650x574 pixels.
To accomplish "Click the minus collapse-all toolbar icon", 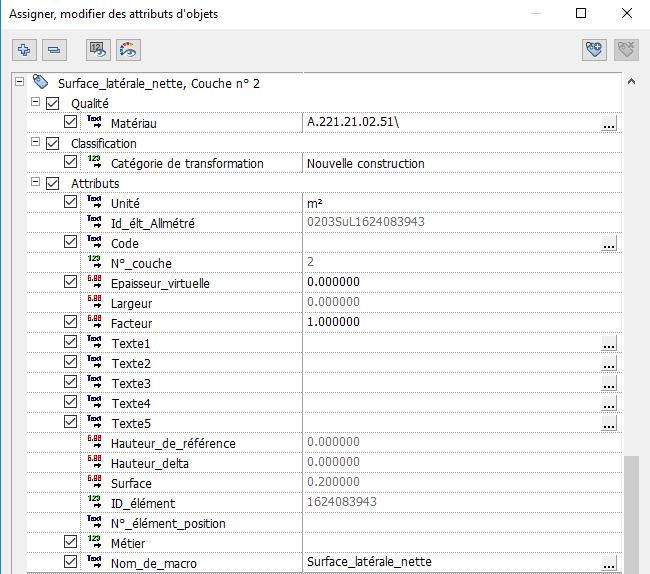I will pos(54,50).
